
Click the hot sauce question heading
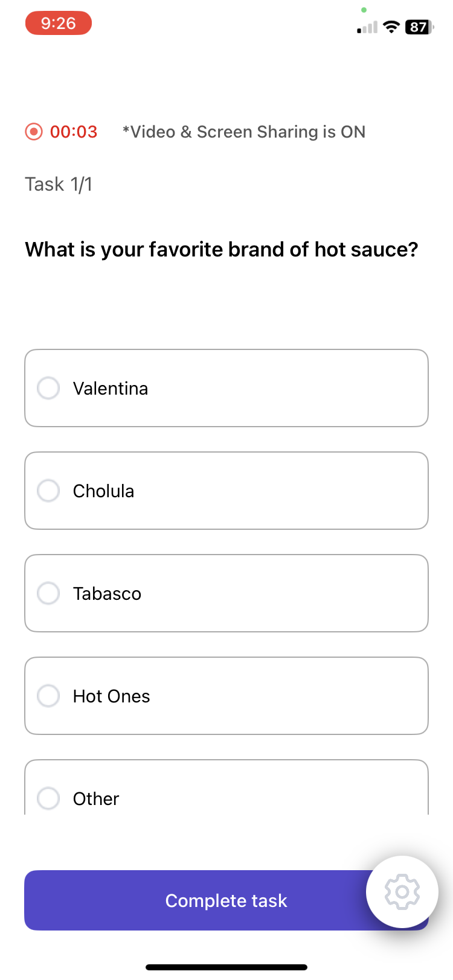pyautogui.click(x=222, y=249)
